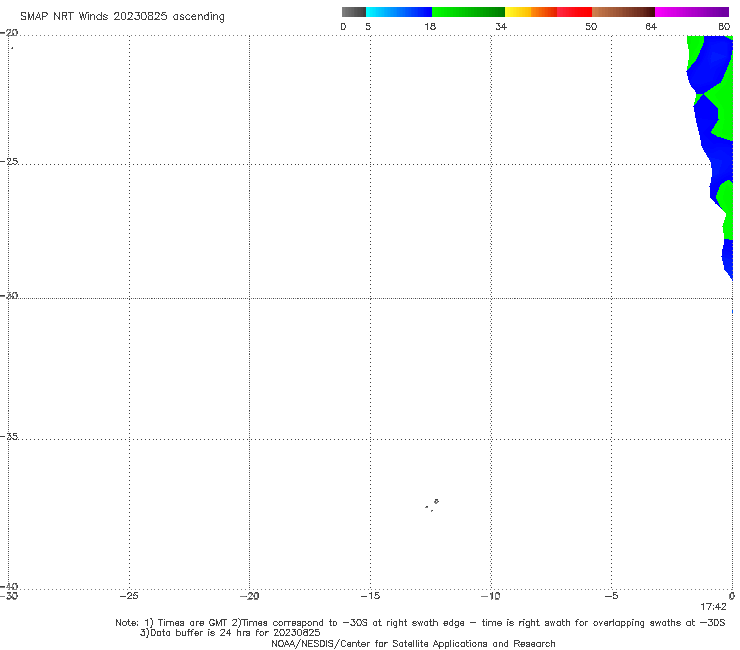This screenshot has height=650, width=740.
Task: Click the 'SMAP NRT Winds 20230825 ascending' title
Action: click(x=122, y=16)
